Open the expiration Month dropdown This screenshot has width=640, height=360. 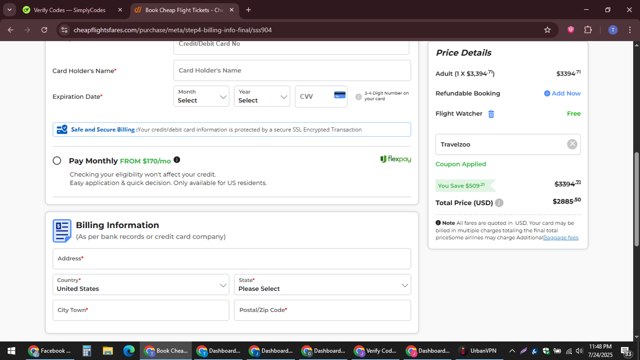(201, 96)
